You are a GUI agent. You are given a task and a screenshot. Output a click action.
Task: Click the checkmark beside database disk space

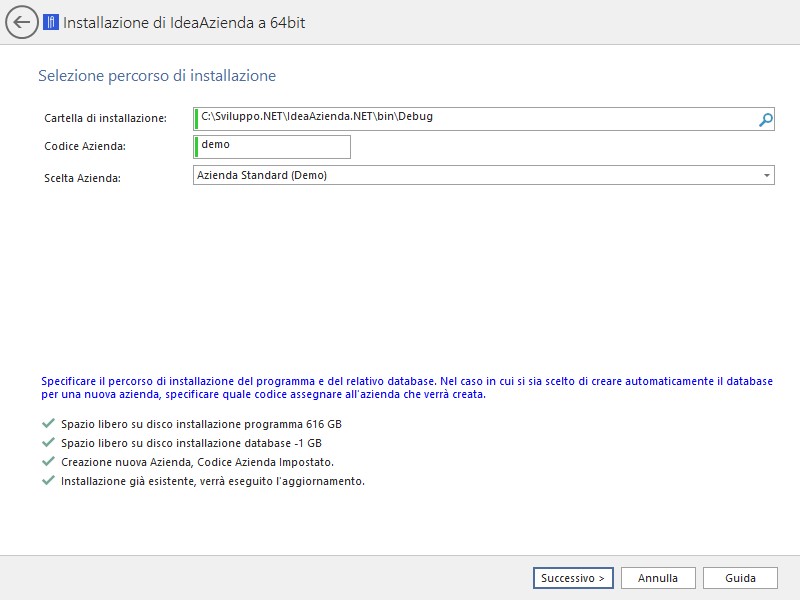[48, 442]
